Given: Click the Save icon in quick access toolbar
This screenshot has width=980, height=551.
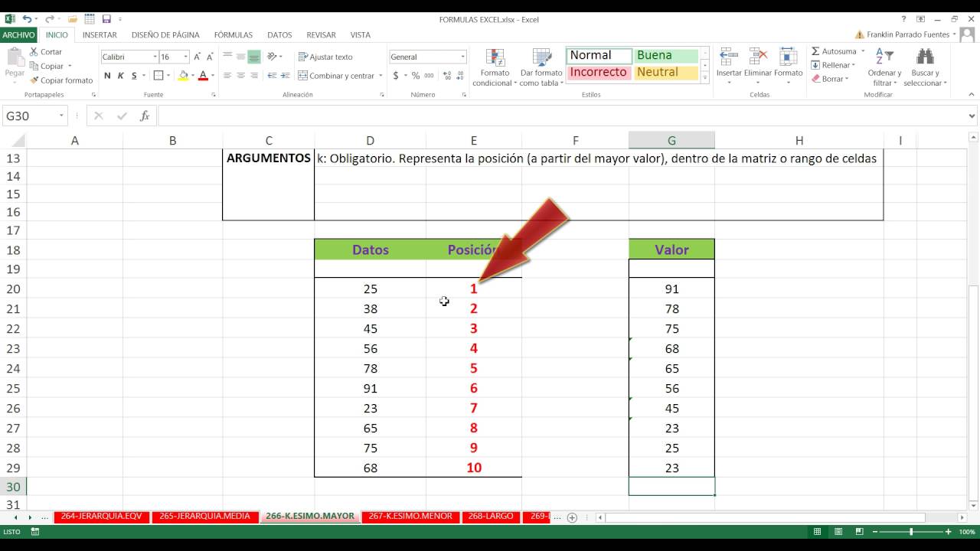Looking at the screenshot, I should pos(106,18).
